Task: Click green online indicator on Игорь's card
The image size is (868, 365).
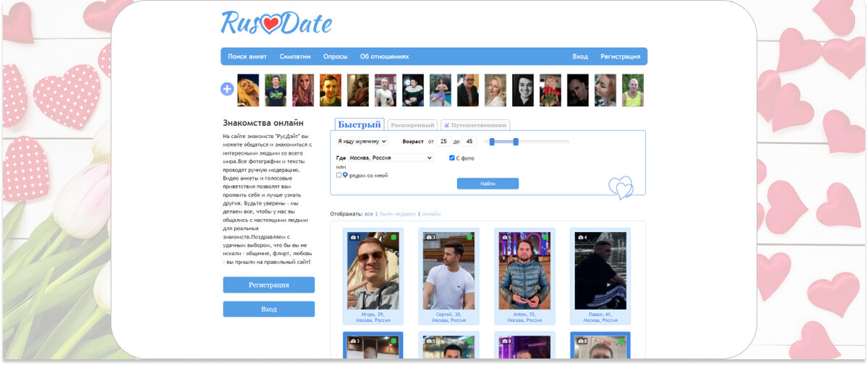Action: tap(394, 237)
